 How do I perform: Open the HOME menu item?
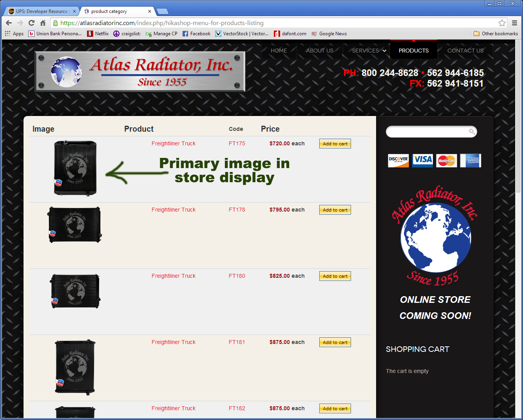pos(279,51)
